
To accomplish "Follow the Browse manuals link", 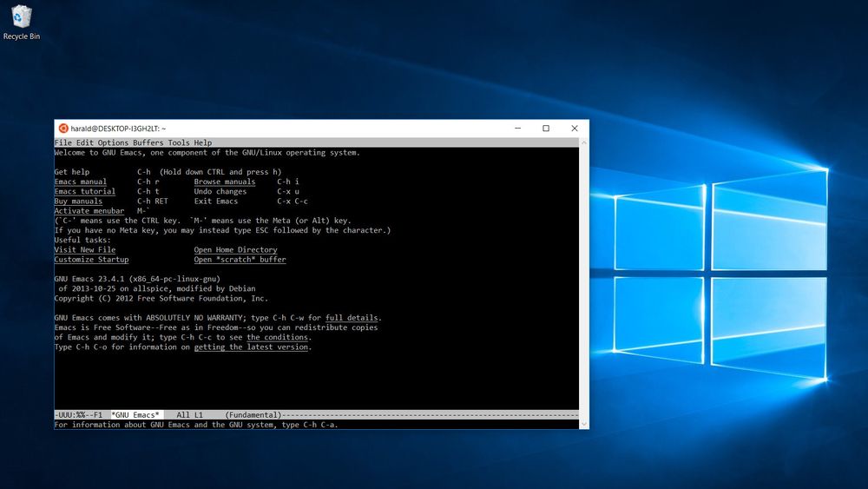I will (225, 182).
